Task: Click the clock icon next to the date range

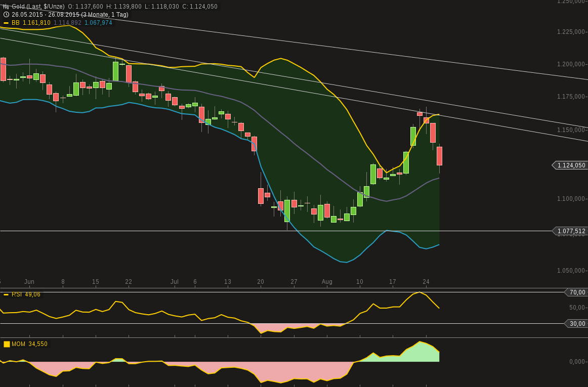Action: click(6, 15)
